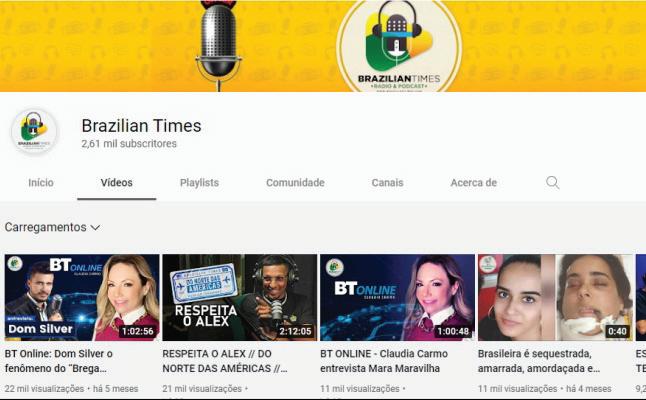Play the Respeita o Alex video thumbnail

click(240, 297)
